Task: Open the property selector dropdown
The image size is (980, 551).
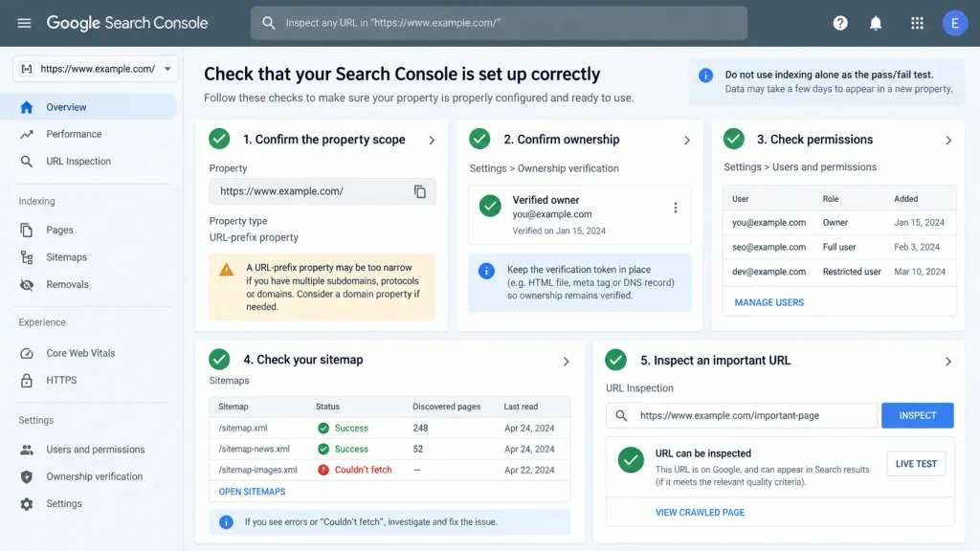Action: tap(96, 69)
